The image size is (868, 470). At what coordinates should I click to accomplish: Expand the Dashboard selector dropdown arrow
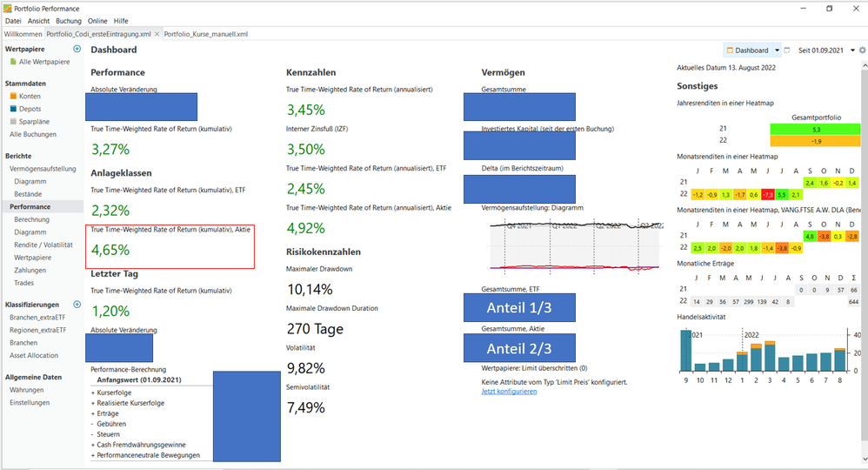pyautogui.click(x=777, y=50)
